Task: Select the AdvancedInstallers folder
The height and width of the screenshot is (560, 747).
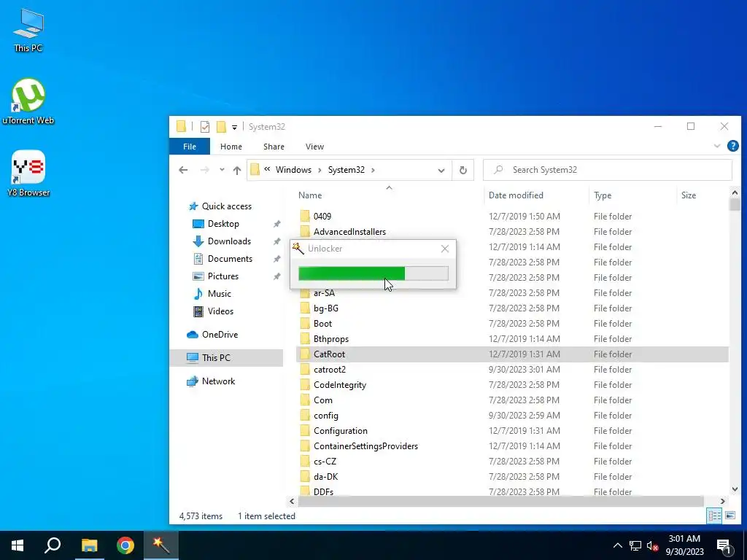Action: 349,232
